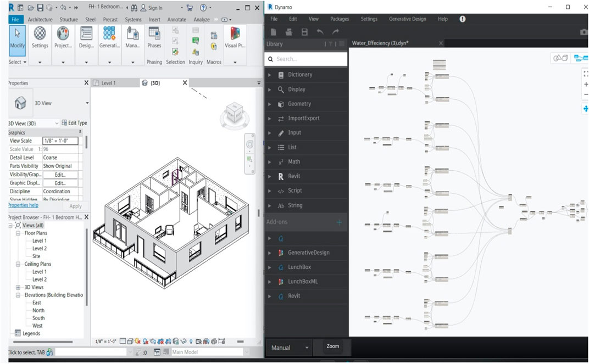Open the Structure ribbon tab
Image resolution: width=589 pixels, height=364 pixels.
68,20
